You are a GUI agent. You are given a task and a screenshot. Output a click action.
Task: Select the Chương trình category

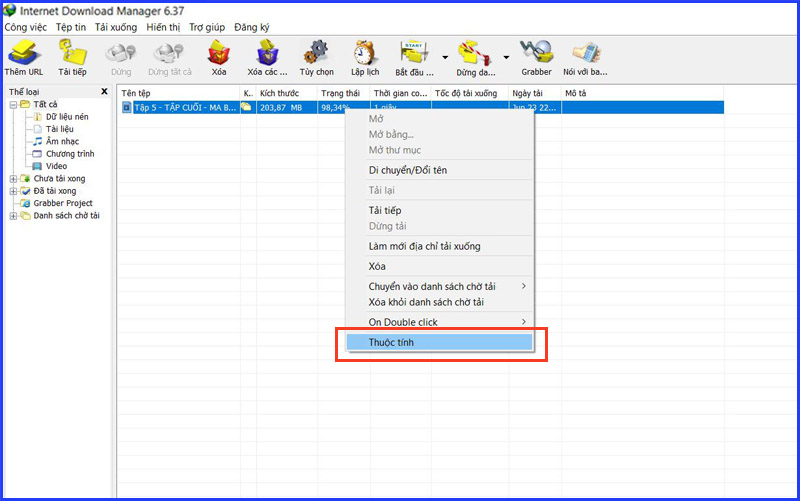70,154
